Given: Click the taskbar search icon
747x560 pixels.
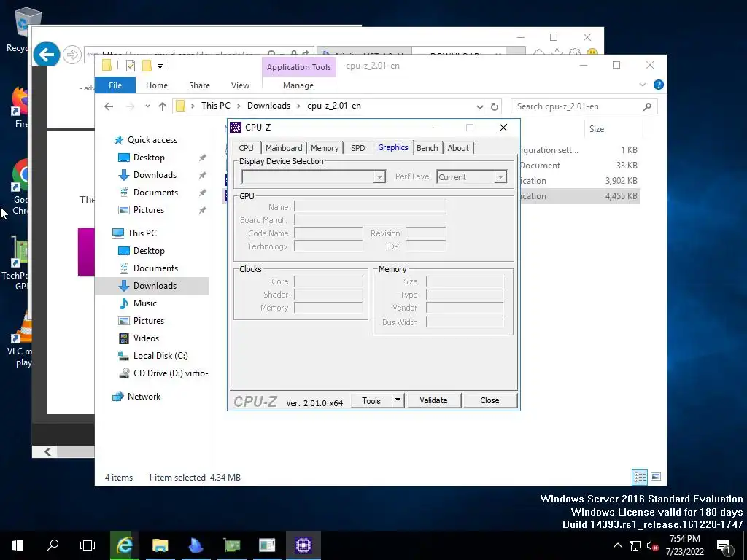Looking at the screenshot, I should click(x=53, y=545).
